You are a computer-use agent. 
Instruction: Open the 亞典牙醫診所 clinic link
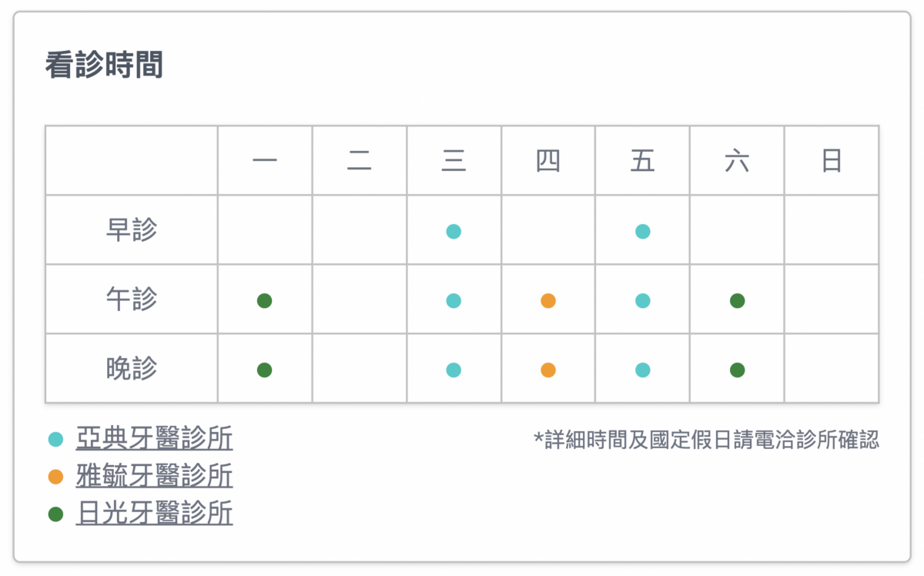tap(154, 439)
